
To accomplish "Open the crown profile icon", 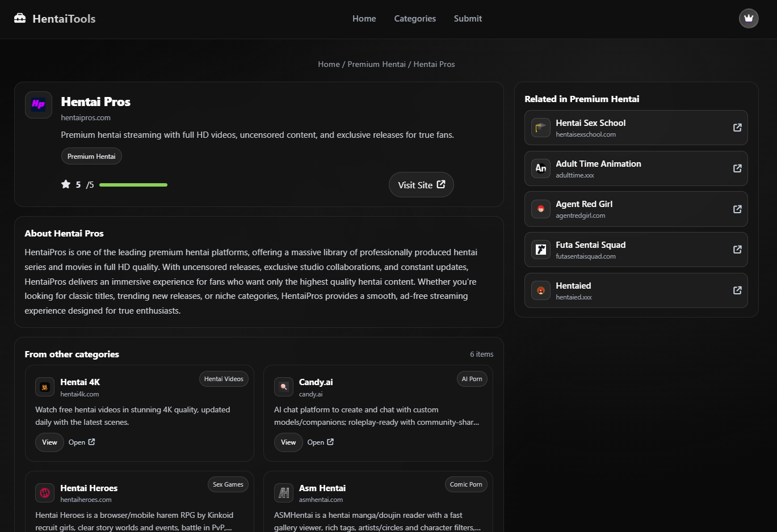I will click(748, 18).
